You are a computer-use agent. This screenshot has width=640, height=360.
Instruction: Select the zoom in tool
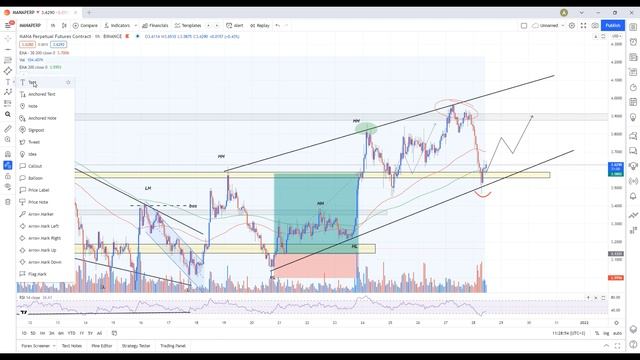pyautogui.click(x=8, y=140)
